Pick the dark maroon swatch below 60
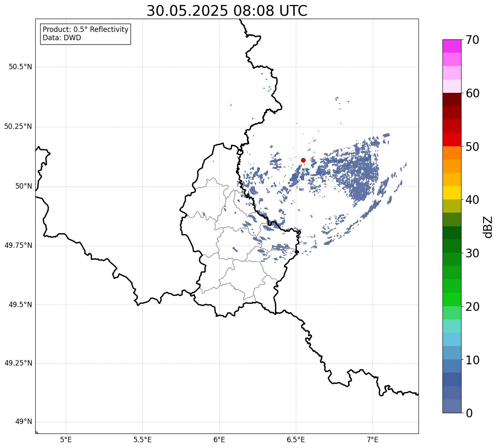 click(x=452, y=99)
